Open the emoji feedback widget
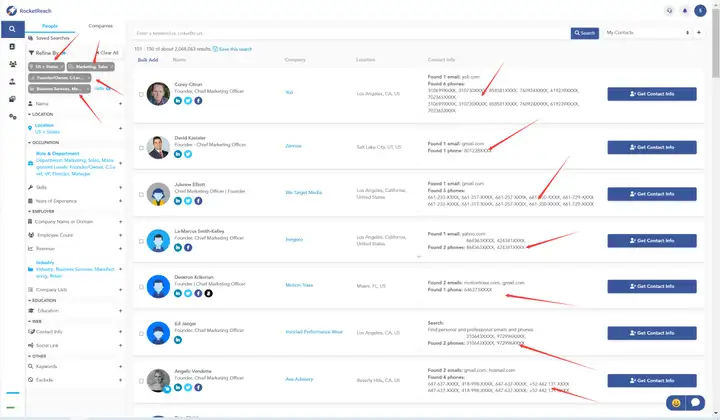This screenshot has width=720, height=420. pyautogui.click(x=676, y=403)
